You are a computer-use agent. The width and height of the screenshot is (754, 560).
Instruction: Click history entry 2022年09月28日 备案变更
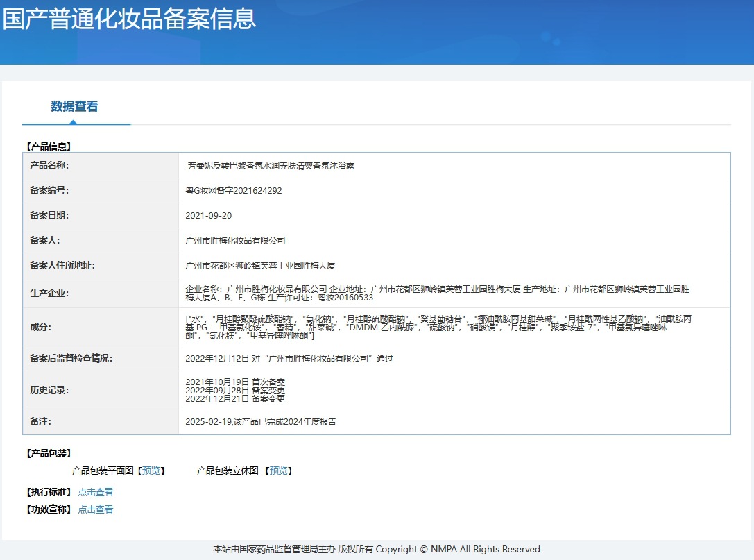(x=235, y=390)
